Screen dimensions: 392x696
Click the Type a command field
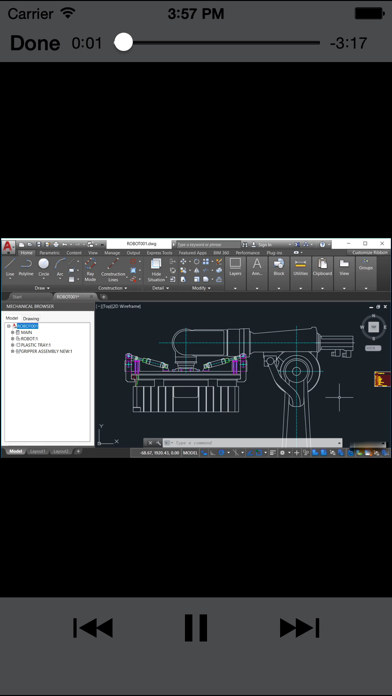[x=253, y=443]
